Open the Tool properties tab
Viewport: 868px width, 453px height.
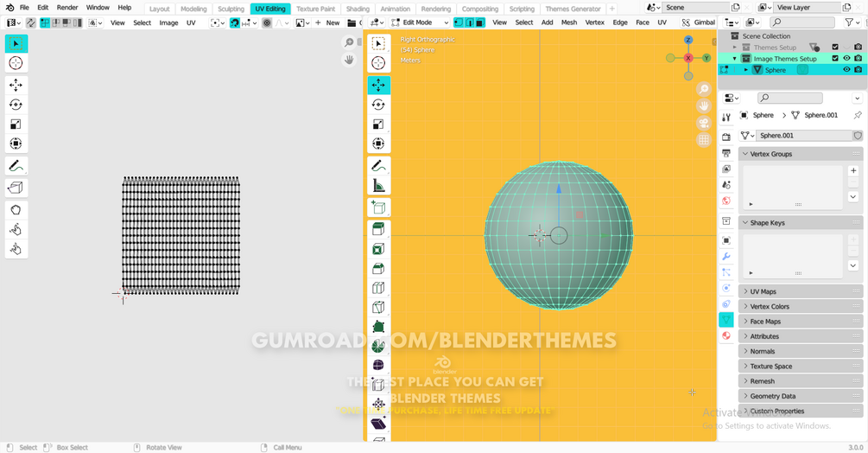726,117
